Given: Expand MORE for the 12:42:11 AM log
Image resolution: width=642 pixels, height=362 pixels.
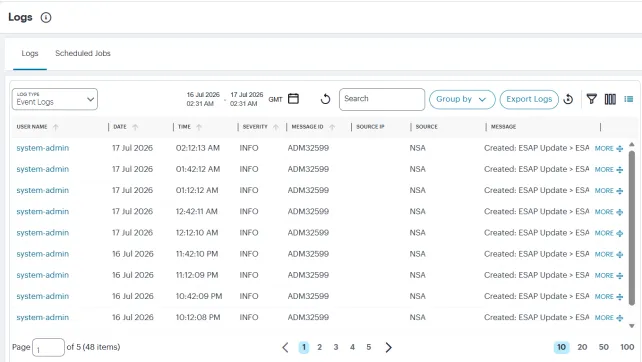Looking at the screenshot, I should coord(609,212).
